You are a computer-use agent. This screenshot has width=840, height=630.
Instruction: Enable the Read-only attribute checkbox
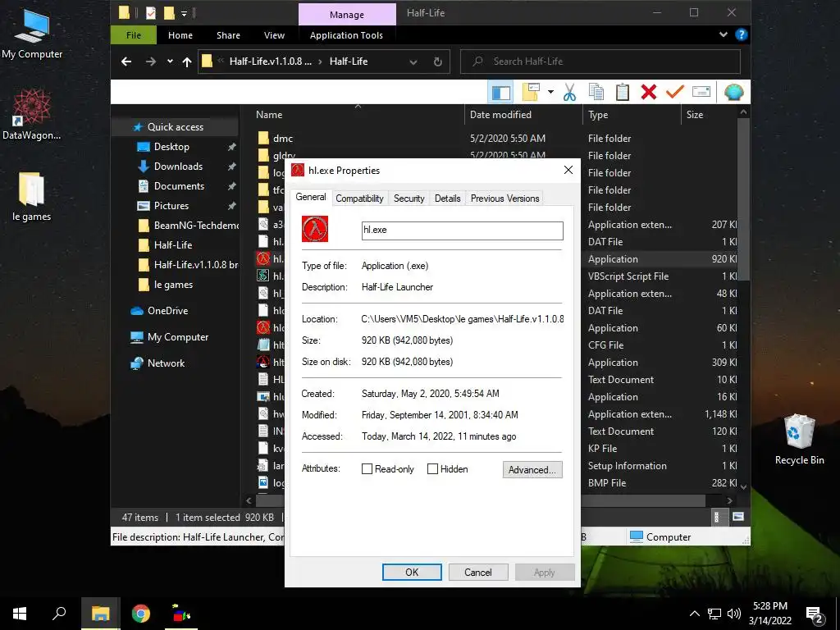(x=367, y=469)
